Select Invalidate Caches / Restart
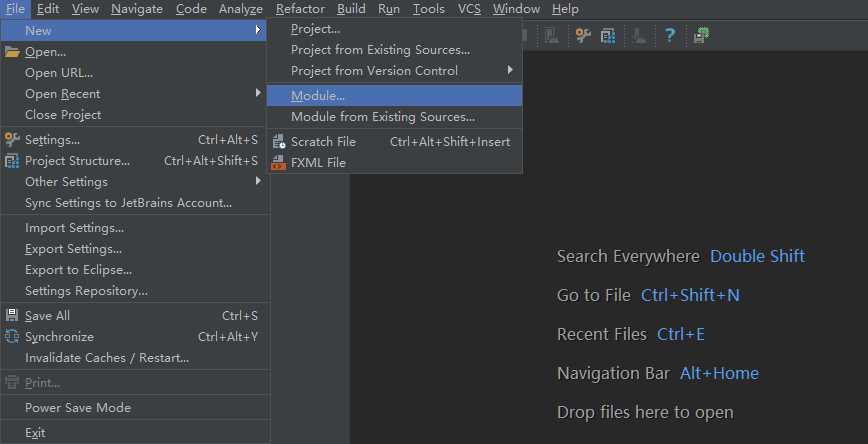The image size is (868, 444). (x=107, y=358)
